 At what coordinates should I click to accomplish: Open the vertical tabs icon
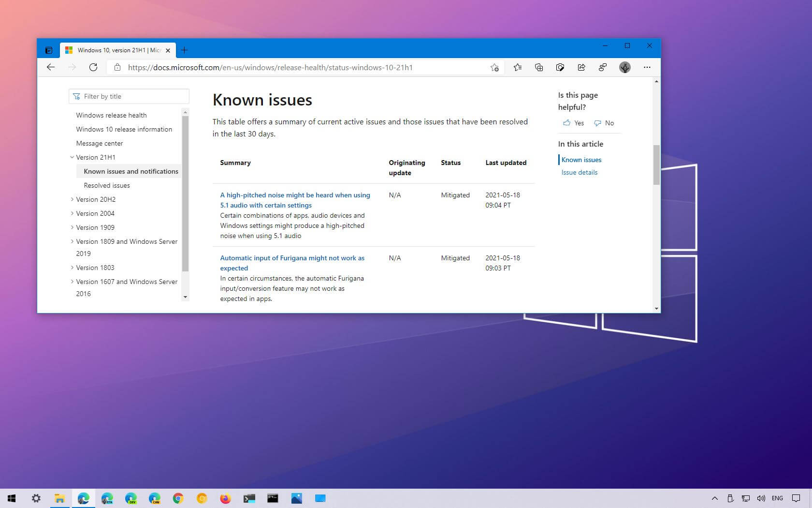coord(49,50)
